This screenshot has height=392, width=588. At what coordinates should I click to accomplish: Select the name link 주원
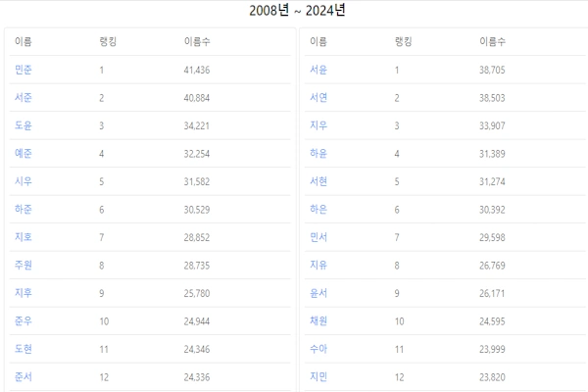[x=24, y=265]
